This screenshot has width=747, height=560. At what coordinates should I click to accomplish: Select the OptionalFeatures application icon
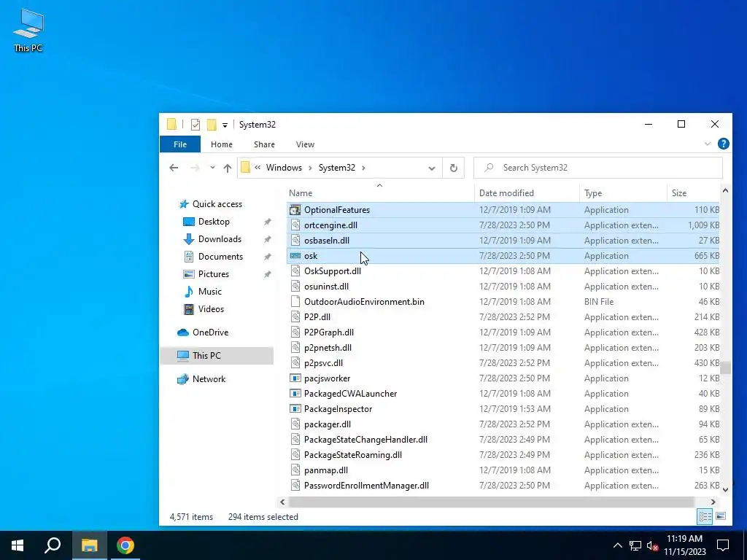click(x=295, y=209)
